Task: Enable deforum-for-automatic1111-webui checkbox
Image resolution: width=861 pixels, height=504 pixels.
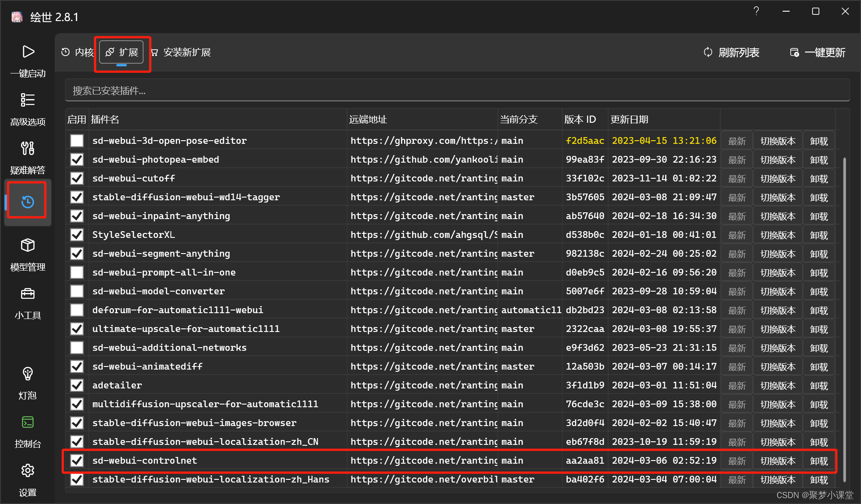Action: [x=77, y=310]
